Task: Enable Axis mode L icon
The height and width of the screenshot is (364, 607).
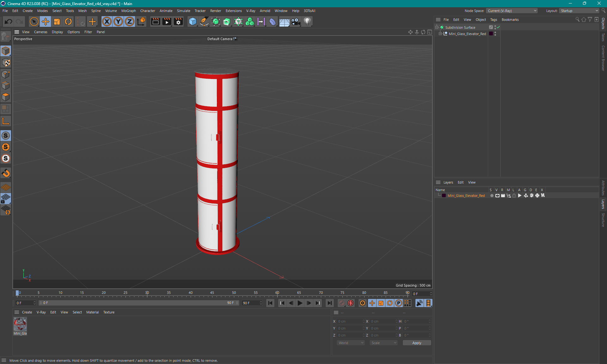Action: pos(6,121)
